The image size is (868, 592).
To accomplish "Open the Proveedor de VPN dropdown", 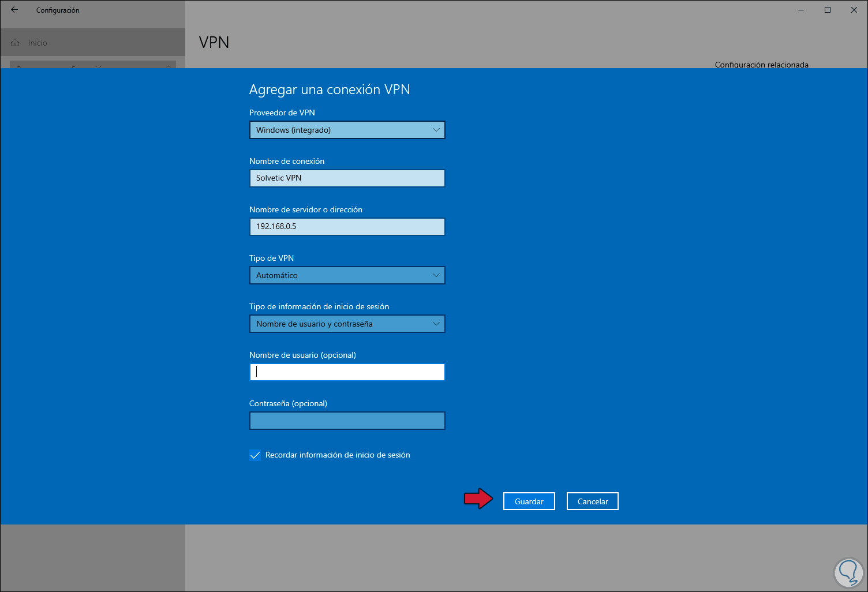I will pos(347,130).
